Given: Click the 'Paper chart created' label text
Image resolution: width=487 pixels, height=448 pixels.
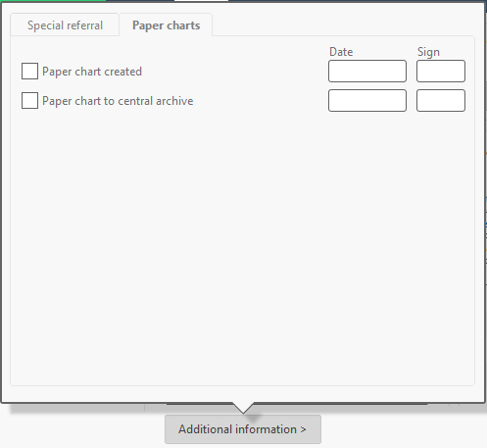Looking at the screenshot, I should tap(92, 72).
